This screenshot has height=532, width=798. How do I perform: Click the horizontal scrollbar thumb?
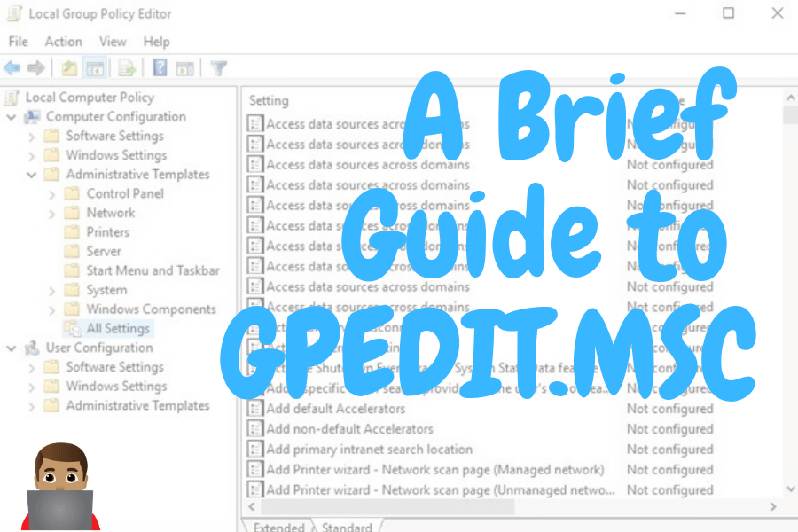(x=387, y=506)
